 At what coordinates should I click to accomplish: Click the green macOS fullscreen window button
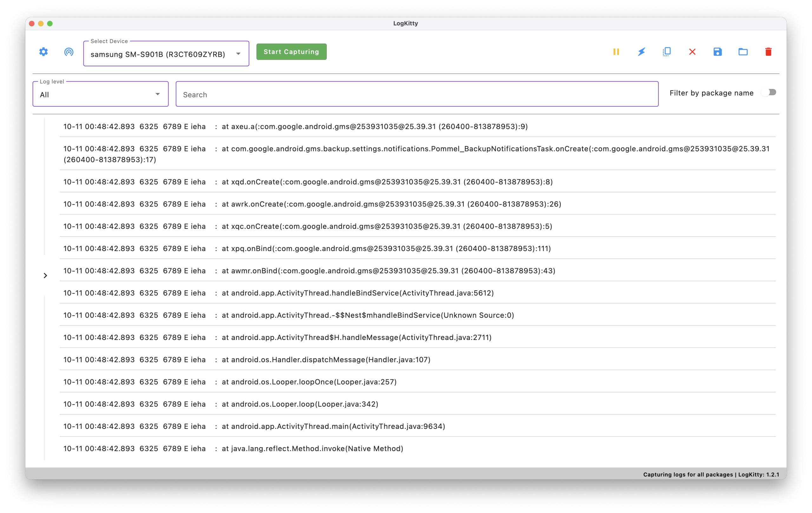pos(50,23)
